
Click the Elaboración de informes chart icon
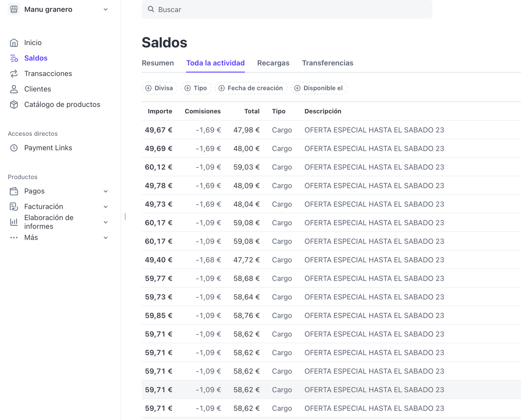tap(14, 222)
